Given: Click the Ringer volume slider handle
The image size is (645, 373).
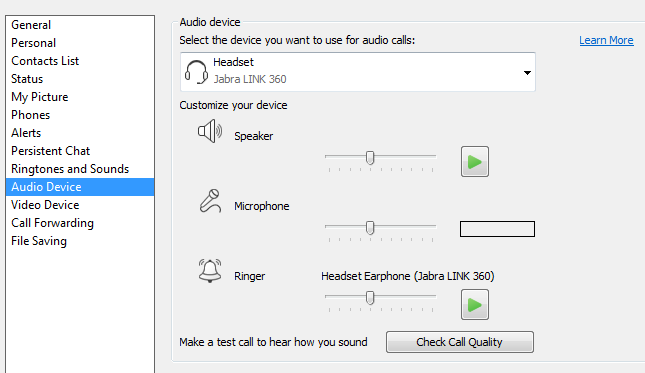Looking at the screenshot, I should [370, 297].
